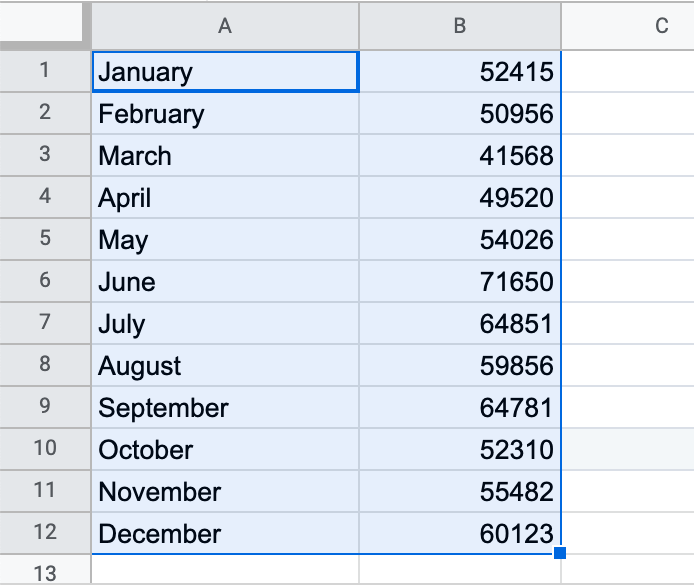Select column B header
Viewport: 694px width, 585px height.
point(460,26)
